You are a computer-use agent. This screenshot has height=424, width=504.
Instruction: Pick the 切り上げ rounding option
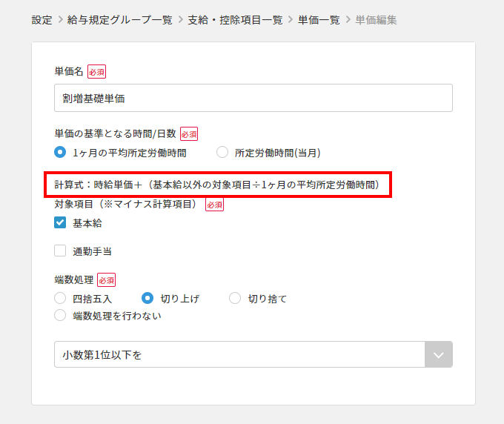click(147, 299)
